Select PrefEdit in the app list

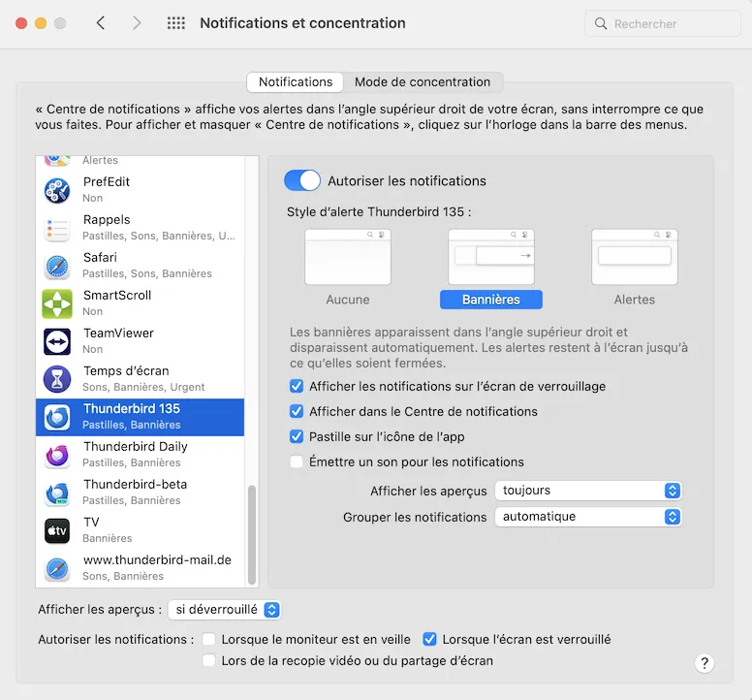tap(141, 190)
